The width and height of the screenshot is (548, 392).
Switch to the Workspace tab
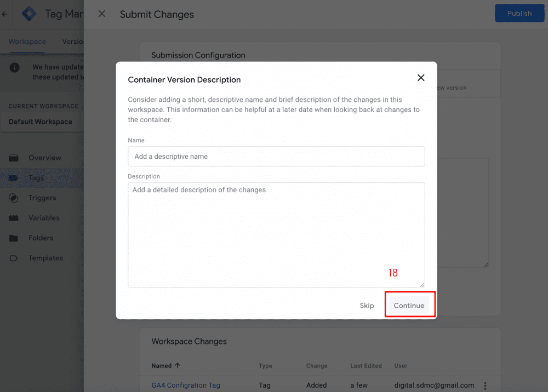[27, 42]
